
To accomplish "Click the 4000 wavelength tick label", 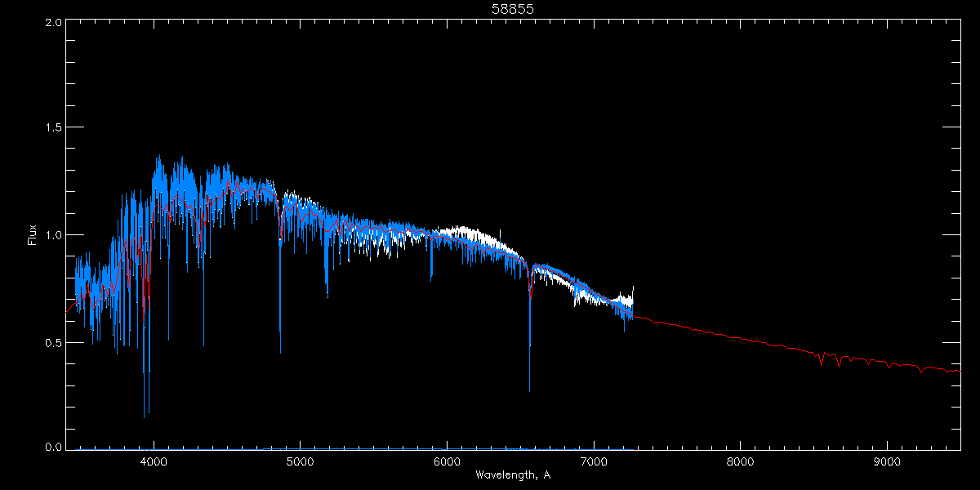I will 154,461.
